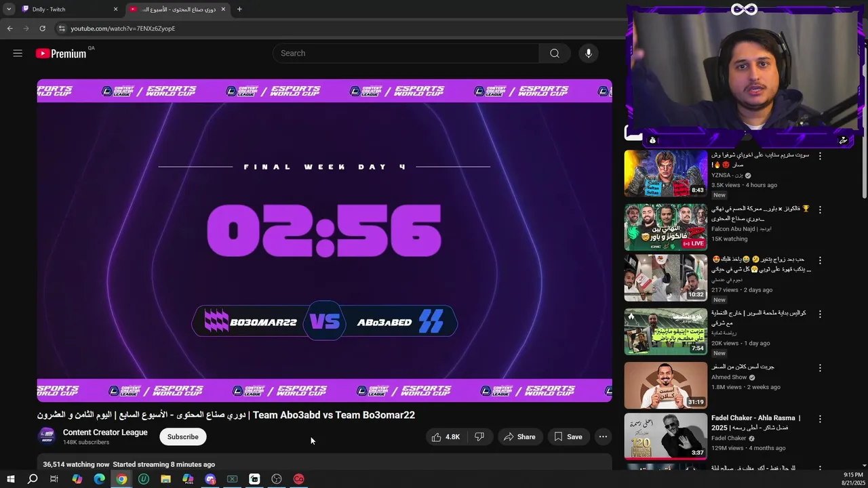
Task: Save the video to a playlist
Action: coord(568,436)
